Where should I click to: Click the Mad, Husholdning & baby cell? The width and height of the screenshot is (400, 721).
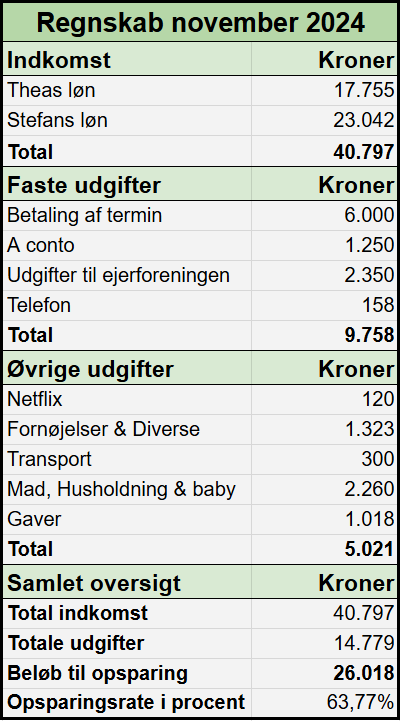tap(127, 489)
